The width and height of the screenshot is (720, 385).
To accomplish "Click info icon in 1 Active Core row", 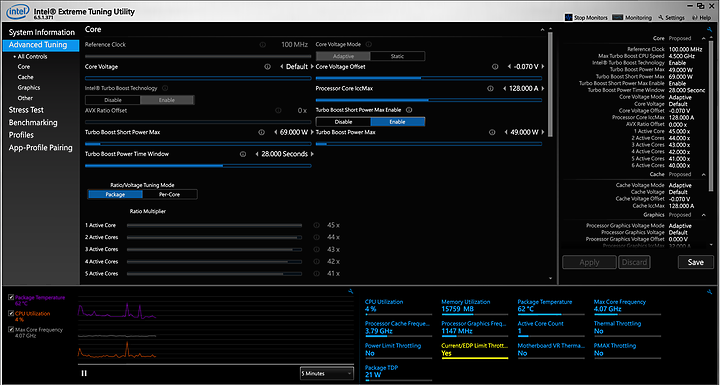I will point(316,225).
